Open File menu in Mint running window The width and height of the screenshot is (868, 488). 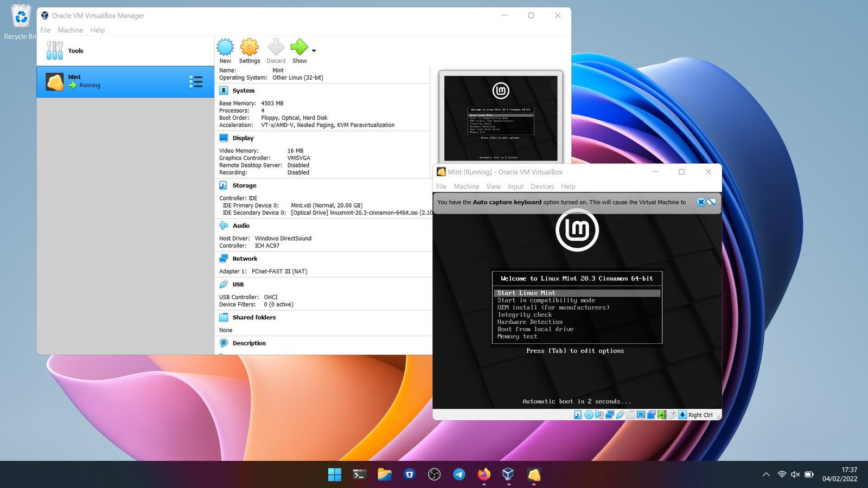point(442,187)
